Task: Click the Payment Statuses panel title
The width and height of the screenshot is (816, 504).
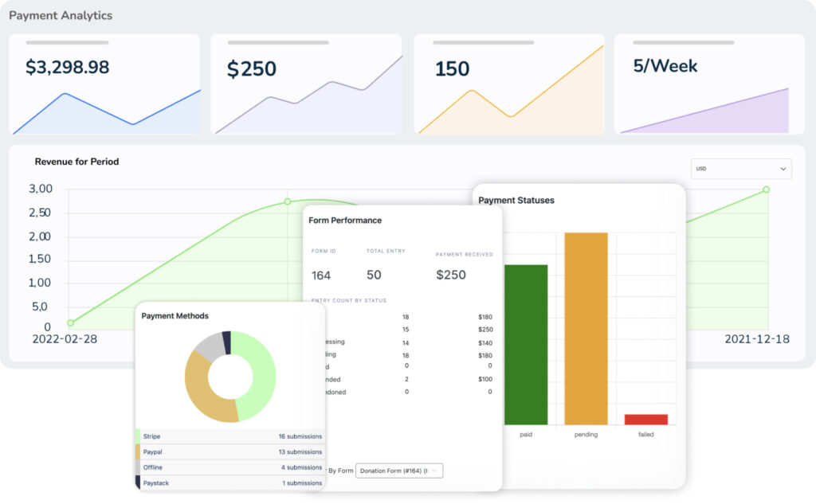Action: [x=516, y=201]
